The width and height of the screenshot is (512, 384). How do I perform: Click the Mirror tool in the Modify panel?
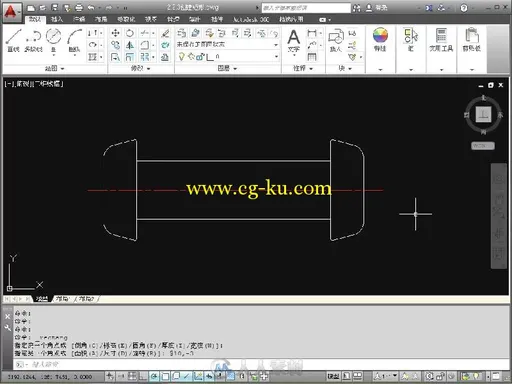point(130,45)
